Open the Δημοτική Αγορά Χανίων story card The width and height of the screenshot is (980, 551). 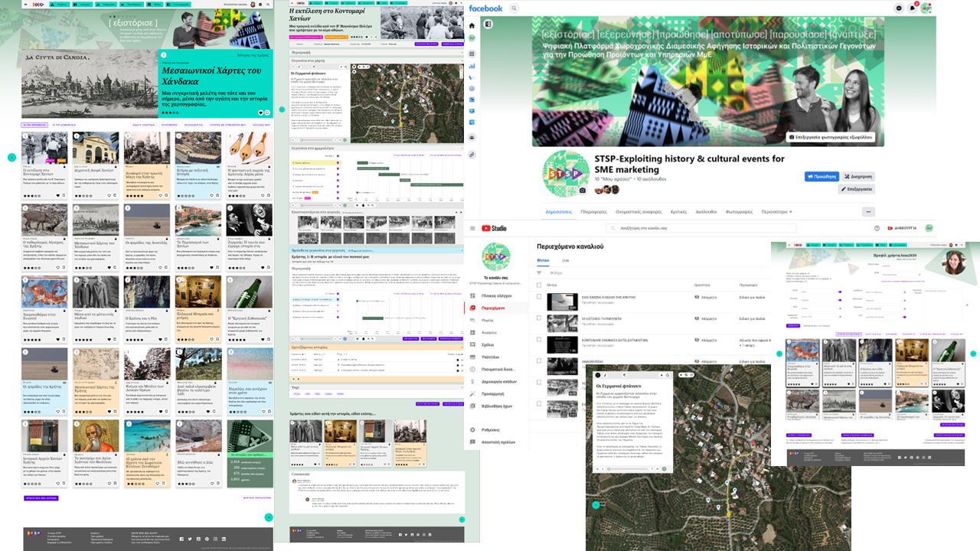pos(96,165)
